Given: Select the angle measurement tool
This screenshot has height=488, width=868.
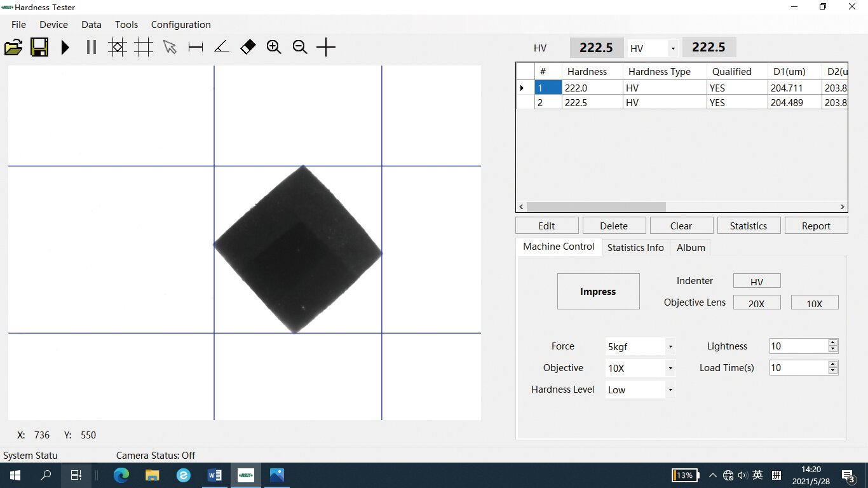Looking at the screenshot, I should [x=222, y=47].
